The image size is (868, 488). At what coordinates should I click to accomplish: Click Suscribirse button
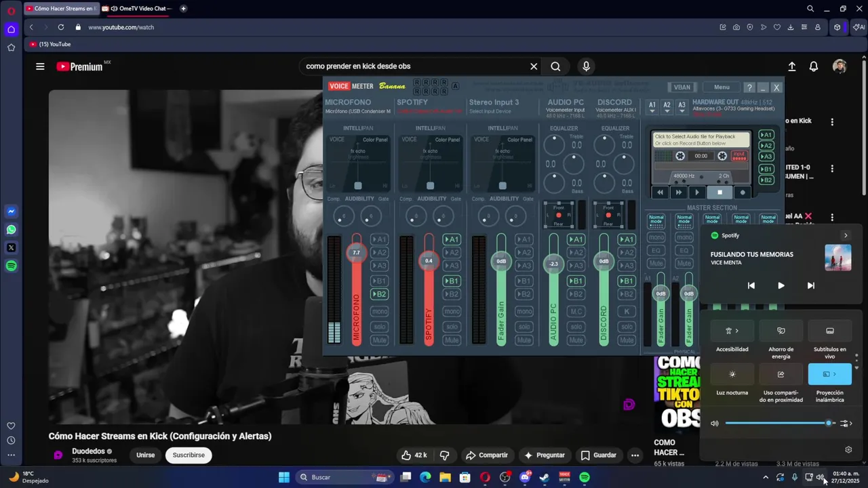point(189,455)
